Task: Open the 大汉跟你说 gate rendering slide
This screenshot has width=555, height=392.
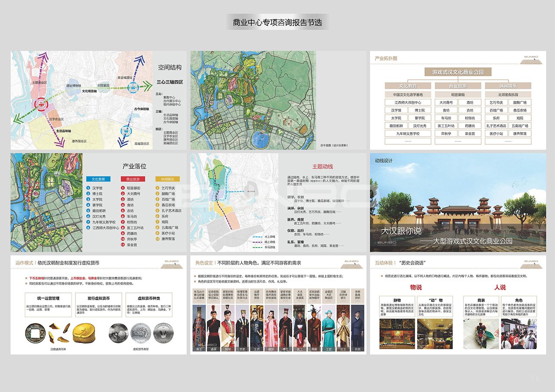Action: [458, 202]
